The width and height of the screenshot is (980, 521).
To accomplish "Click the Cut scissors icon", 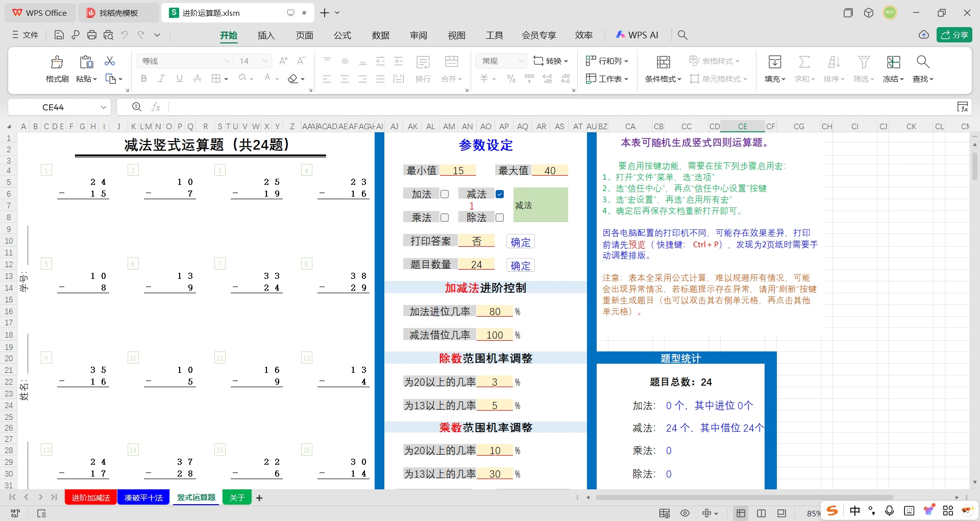I will coord(110,61).
